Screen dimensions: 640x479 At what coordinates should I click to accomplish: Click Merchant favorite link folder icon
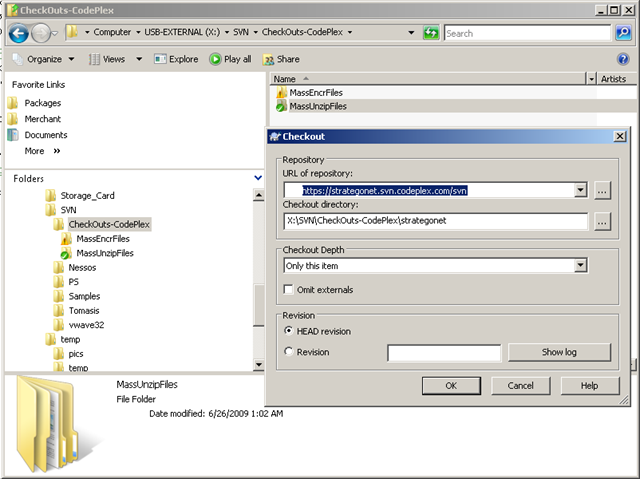click(13, 119)
